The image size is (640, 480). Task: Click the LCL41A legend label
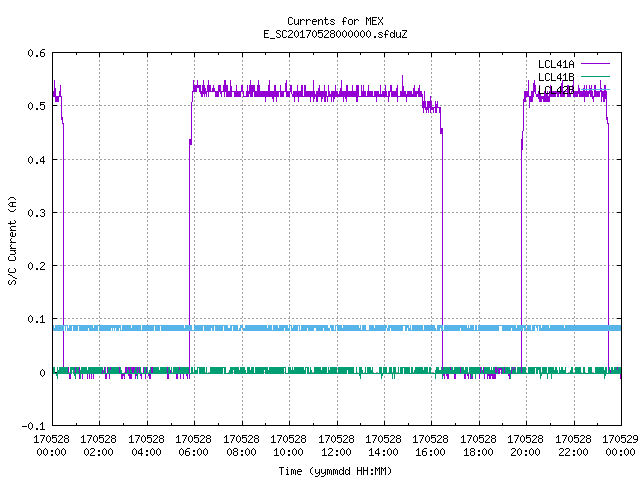click(x=556, y=64)
